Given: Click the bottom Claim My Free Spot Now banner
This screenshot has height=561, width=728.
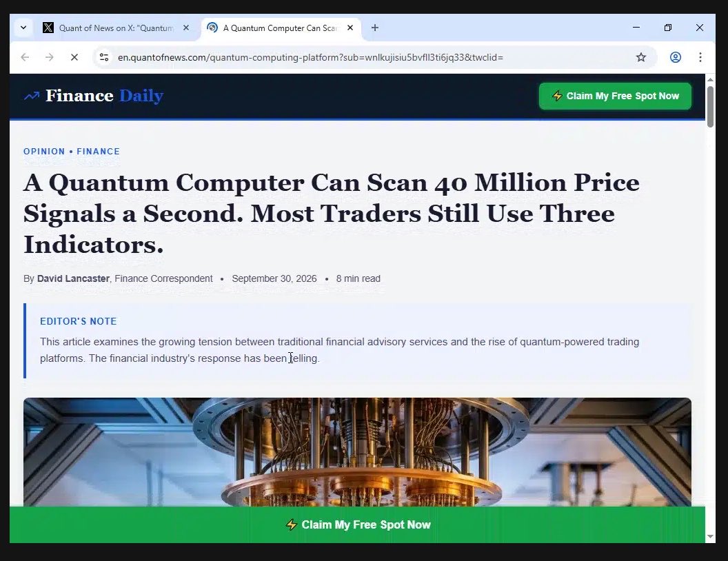Looking at the screenshot, I should (x=358, y=524).
